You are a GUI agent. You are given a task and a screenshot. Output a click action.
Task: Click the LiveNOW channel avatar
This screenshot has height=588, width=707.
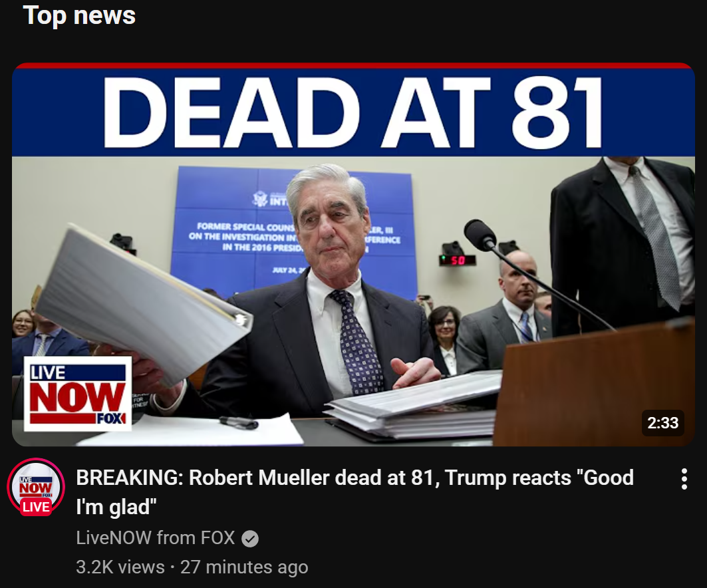pos(36,487)
